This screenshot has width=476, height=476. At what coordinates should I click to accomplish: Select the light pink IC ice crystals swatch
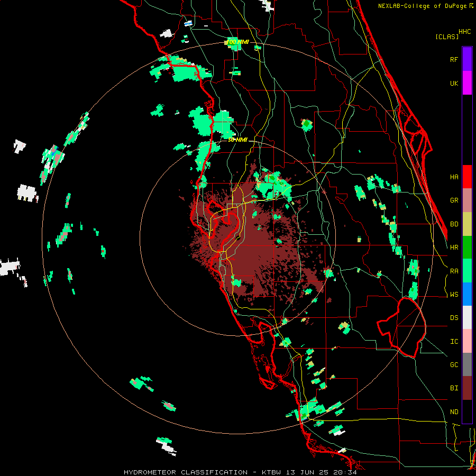click(x=467, y=341)
